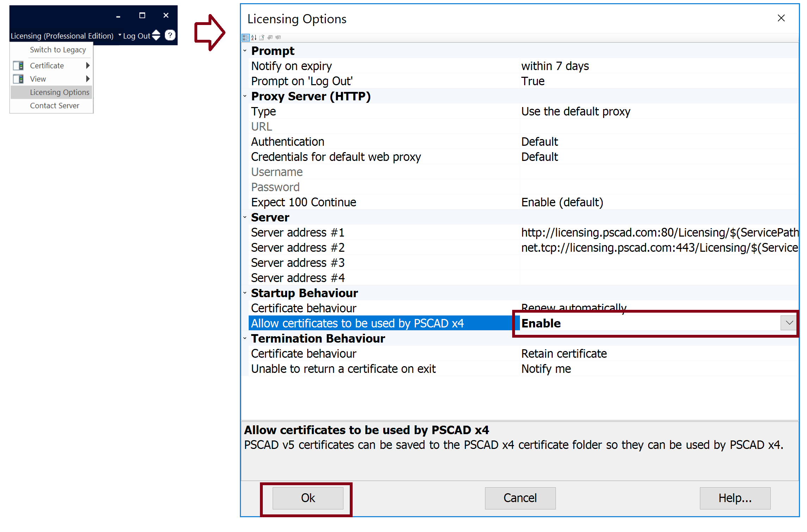This screenshot has width=807, height=532.
Task: Select the 'Authentication' row label
Action: (287, 142)
